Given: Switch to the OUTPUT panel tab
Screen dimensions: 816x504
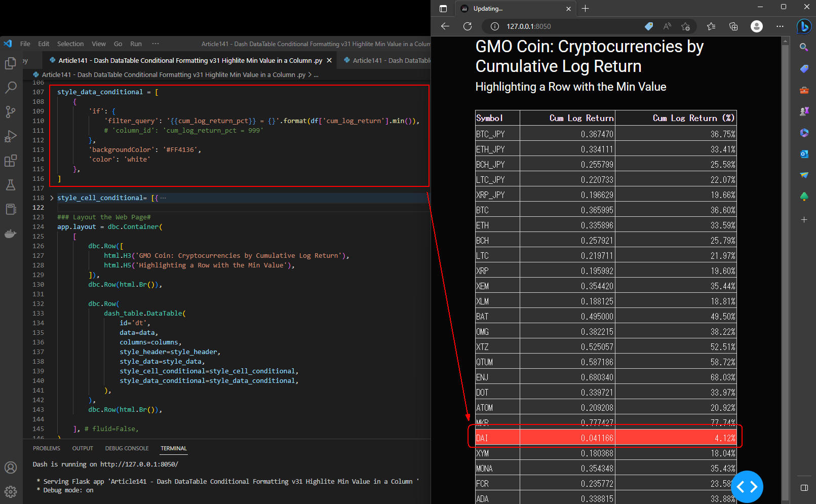Looking at the screenshot, I should click(83, 448).
